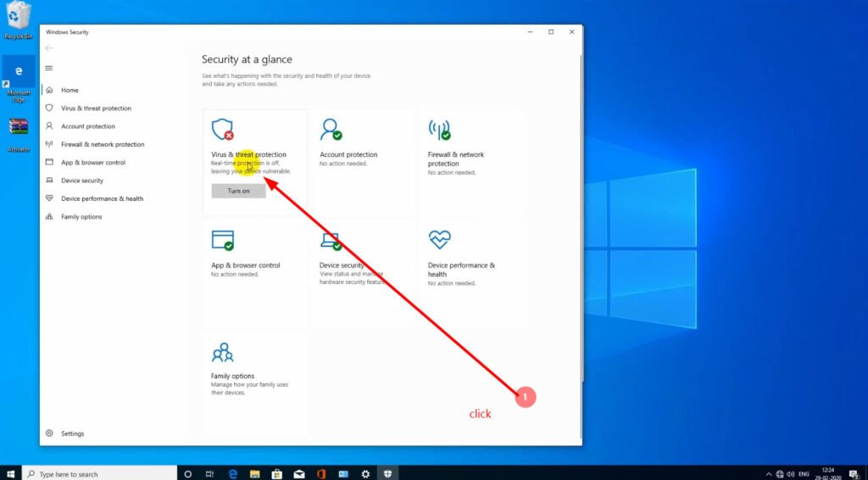
Task: Click the Family options tile title
Action: (232, 377)
